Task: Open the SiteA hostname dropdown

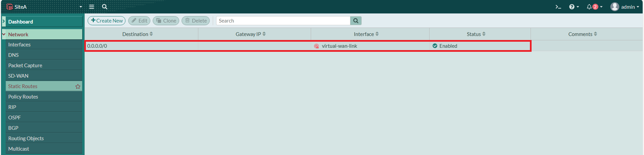Action: pyautogui.click(x=44, y=7)
